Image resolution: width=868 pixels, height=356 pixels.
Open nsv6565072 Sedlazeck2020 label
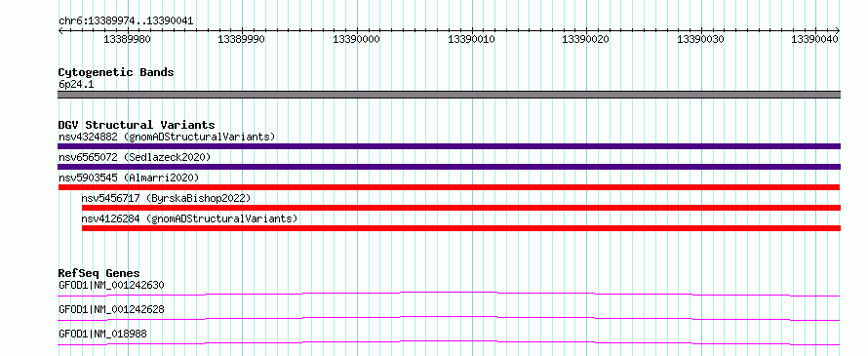(135, 157)
